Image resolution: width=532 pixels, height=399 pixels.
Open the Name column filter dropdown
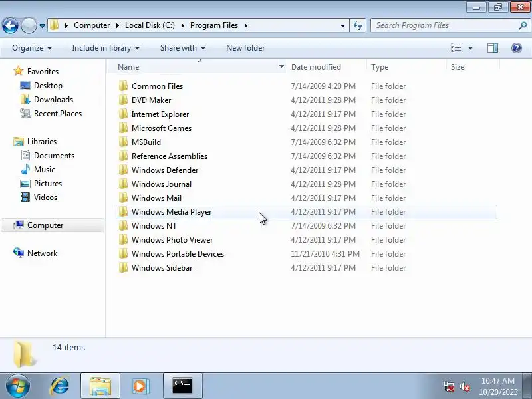pyautogui.click(x=281, y=67)
